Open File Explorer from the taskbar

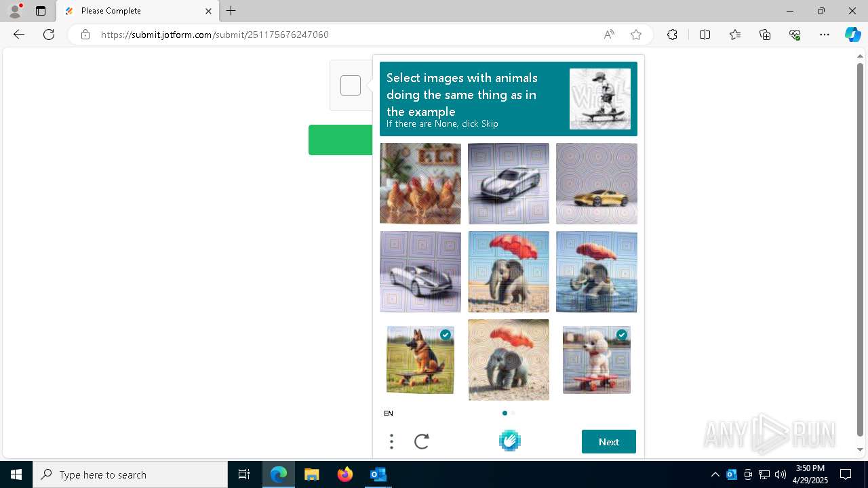(x=311, y=474)
